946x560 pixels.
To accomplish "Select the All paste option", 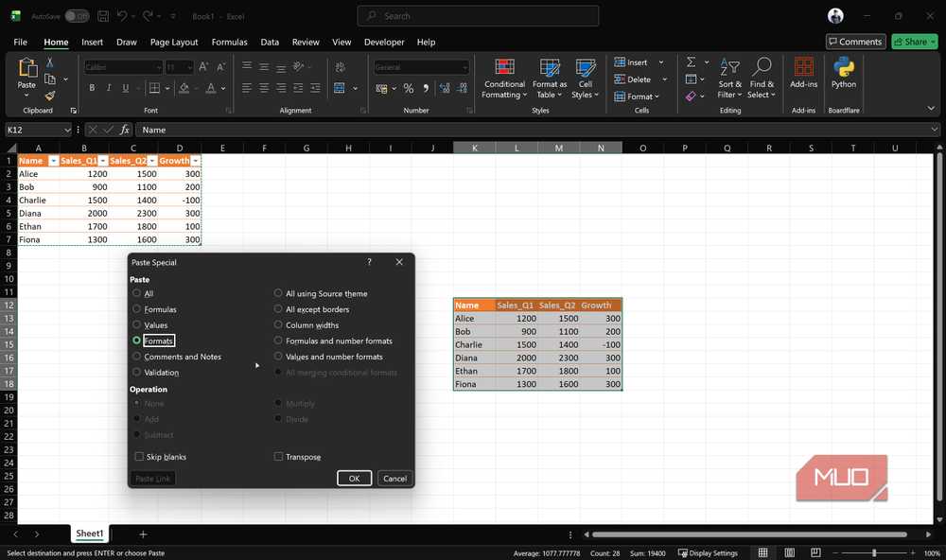I will [x=137, y=293].
